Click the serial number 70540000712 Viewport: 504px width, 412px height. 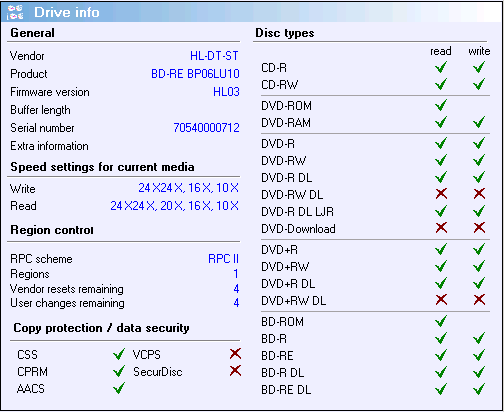(x=206, y=128)
